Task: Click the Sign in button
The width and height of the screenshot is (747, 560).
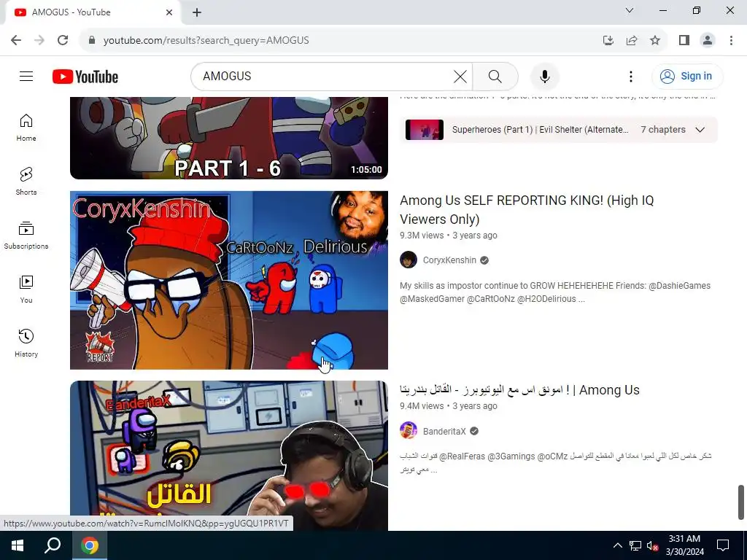Action: click(687, 76)
